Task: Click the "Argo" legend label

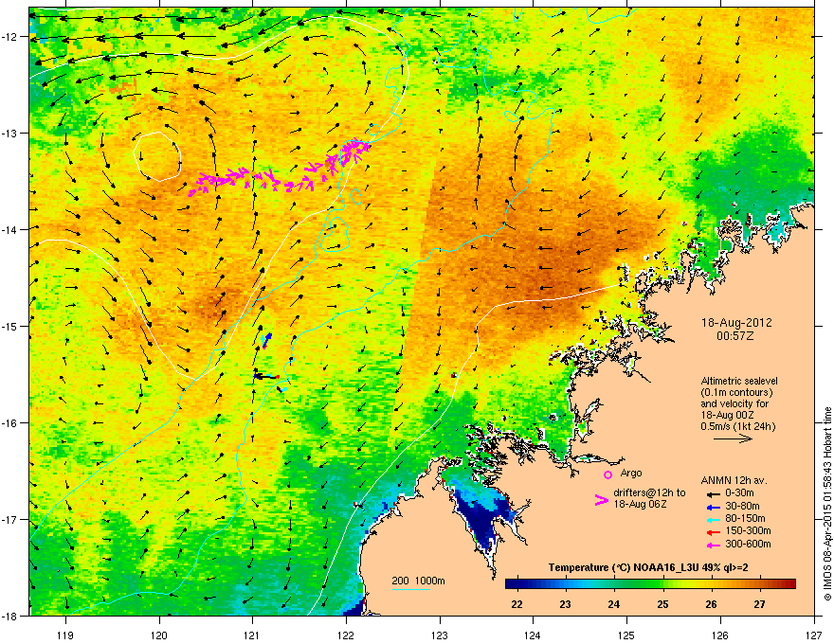Action: click(631, 473)
